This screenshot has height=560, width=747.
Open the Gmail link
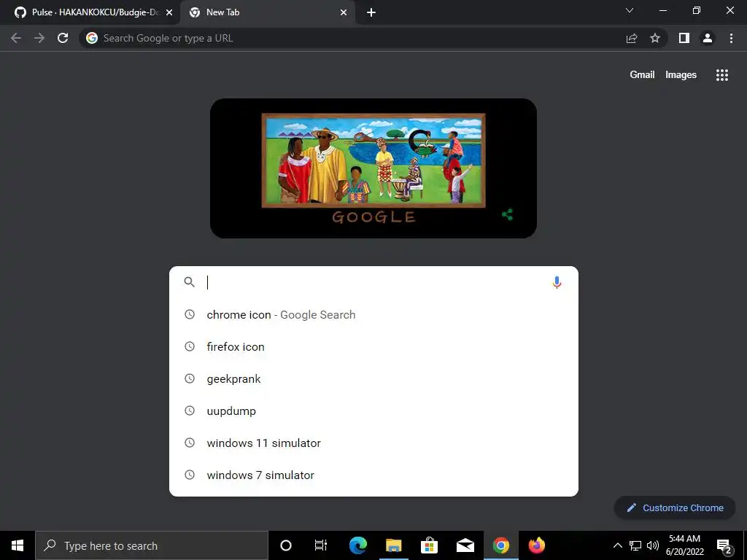642,75
